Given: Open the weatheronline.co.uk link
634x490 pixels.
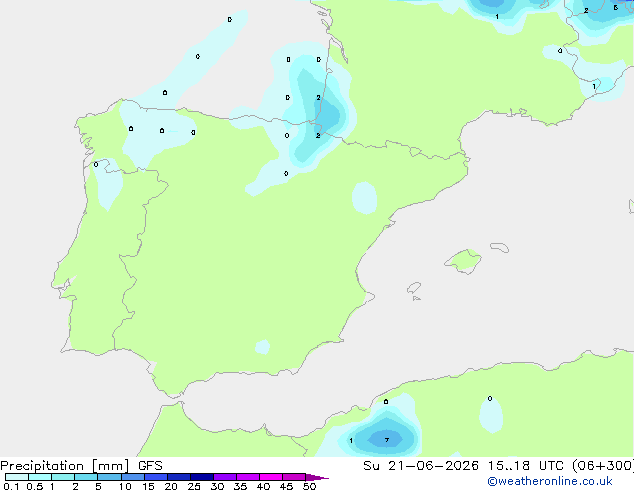Looking at the screenshot, I should (550, 481).
